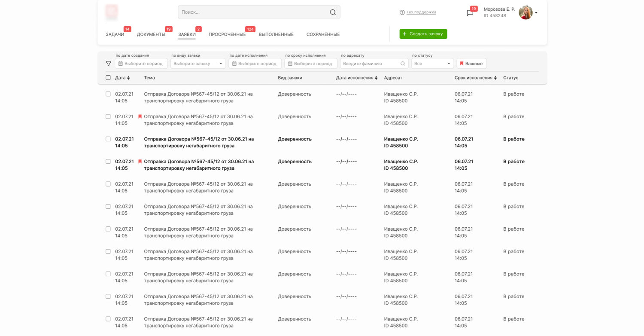The width and height of the screenshot is (644, 336).
Task: Click the 124 badge on ПРОСРОЧЕННЫЕ
Action: click(250, 29)
